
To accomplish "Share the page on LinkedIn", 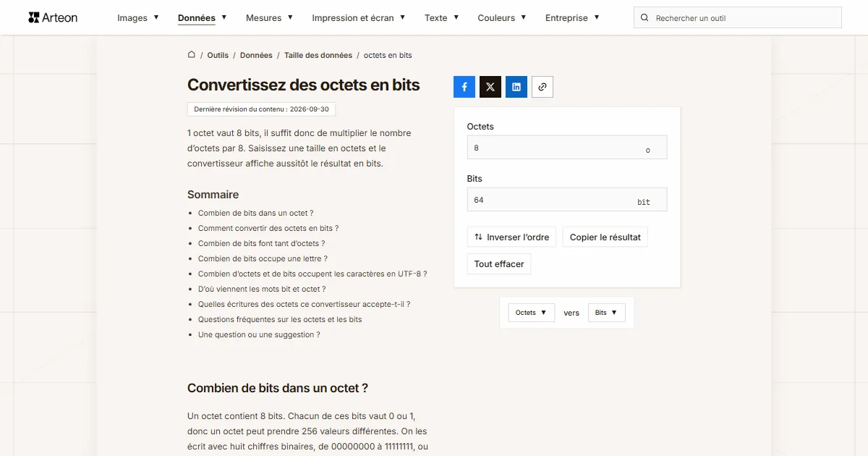I will 516,87.
